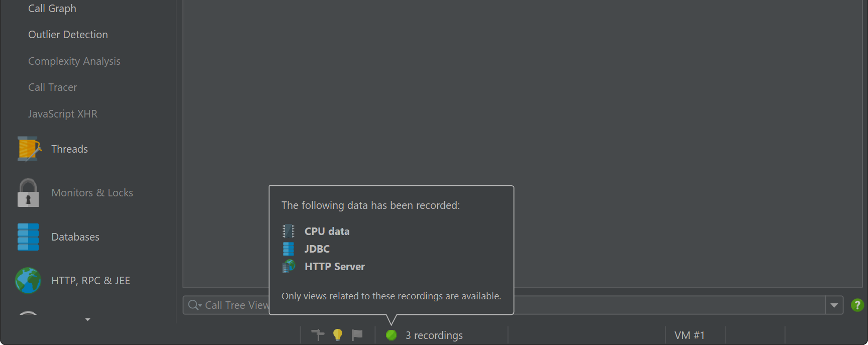Select the Databases stacked-blocks icon

(x=28, y=237)
